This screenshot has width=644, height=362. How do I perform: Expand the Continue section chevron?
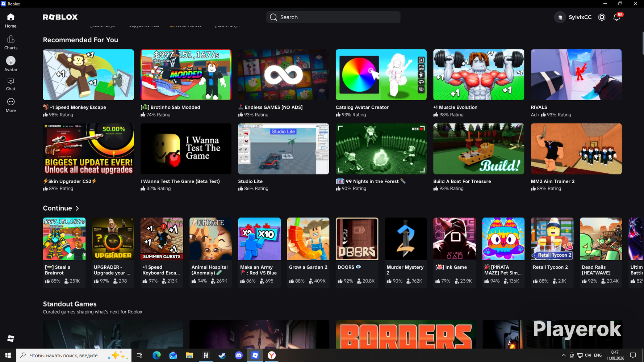(x=77, y=208)
